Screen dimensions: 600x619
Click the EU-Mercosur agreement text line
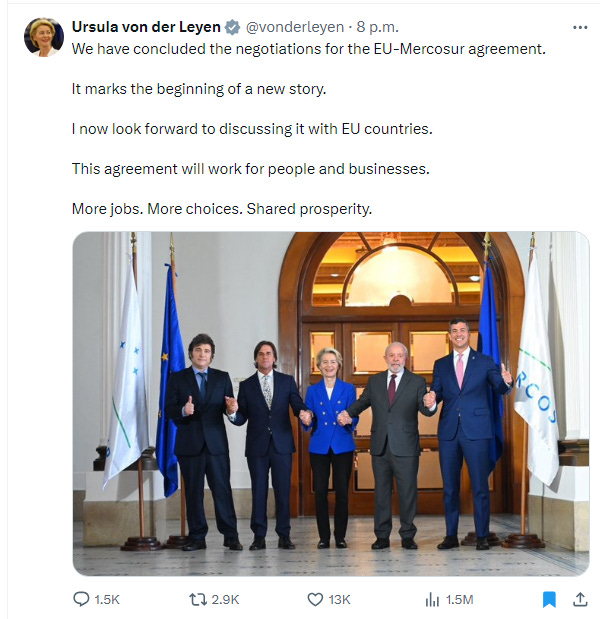pyautogui.click(x=309, y=49)
